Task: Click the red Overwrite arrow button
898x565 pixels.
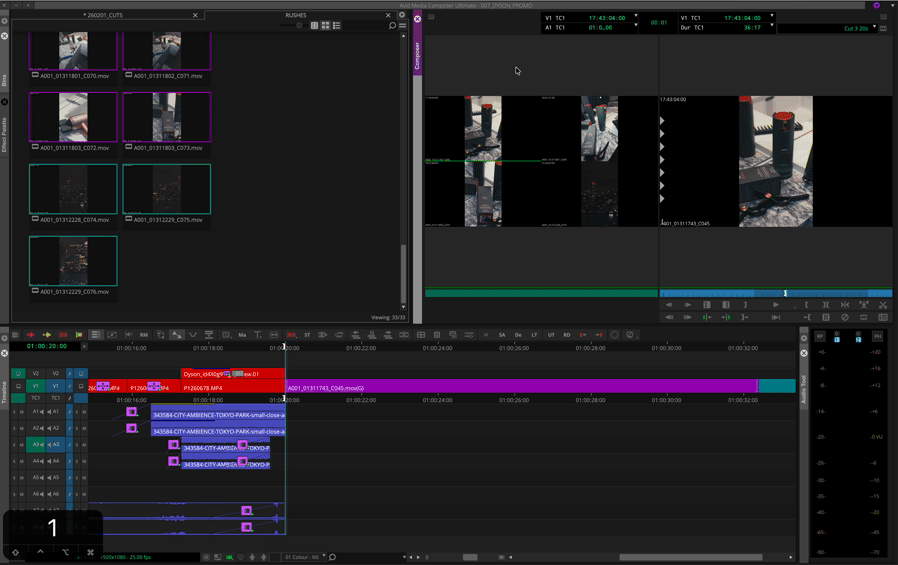Action: coord(63,335)
